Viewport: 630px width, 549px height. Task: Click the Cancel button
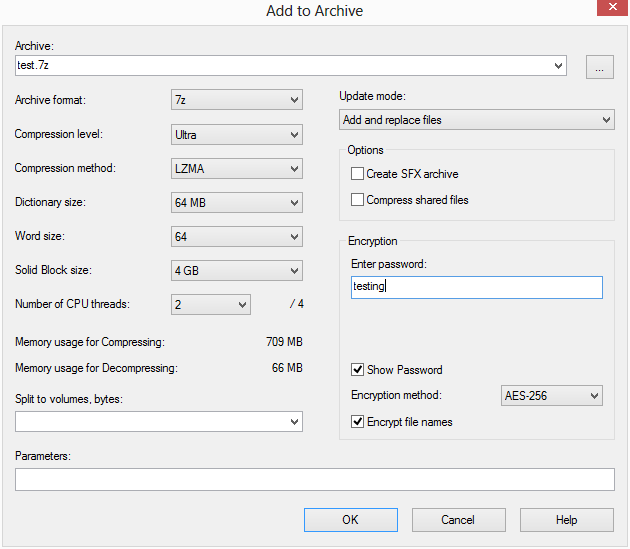click(x=458, y=520)
